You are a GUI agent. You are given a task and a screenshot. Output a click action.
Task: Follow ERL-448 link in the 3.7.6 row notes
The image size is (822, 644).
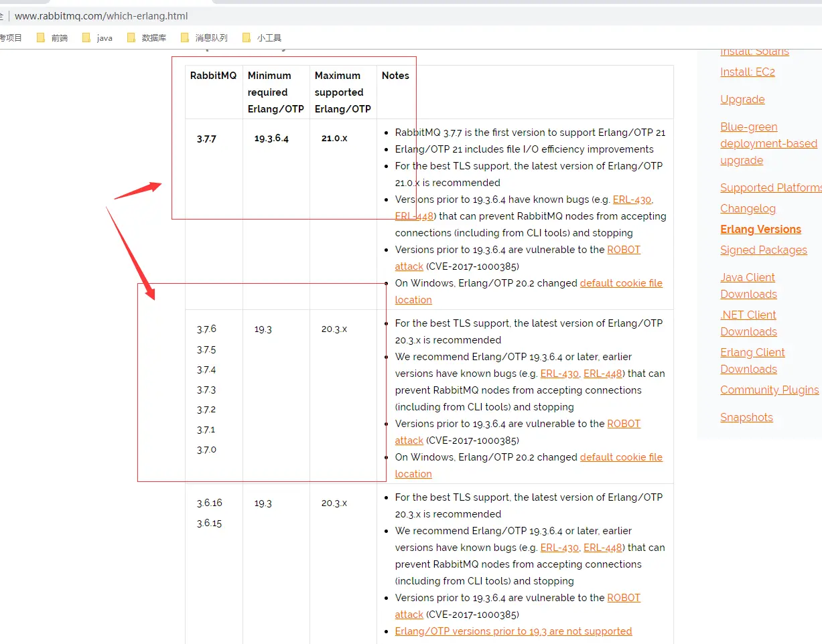click(603, 374)
